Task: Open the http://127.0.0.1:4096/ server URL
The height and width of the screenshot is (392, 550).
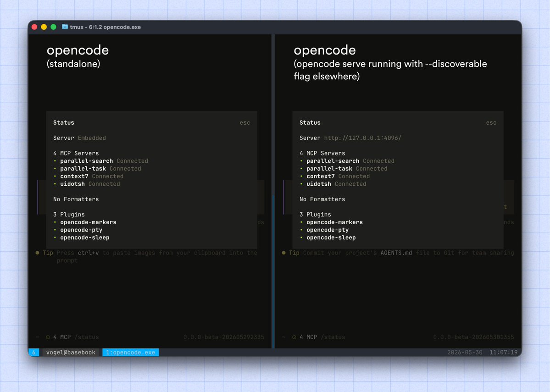Action: [362, 138]
